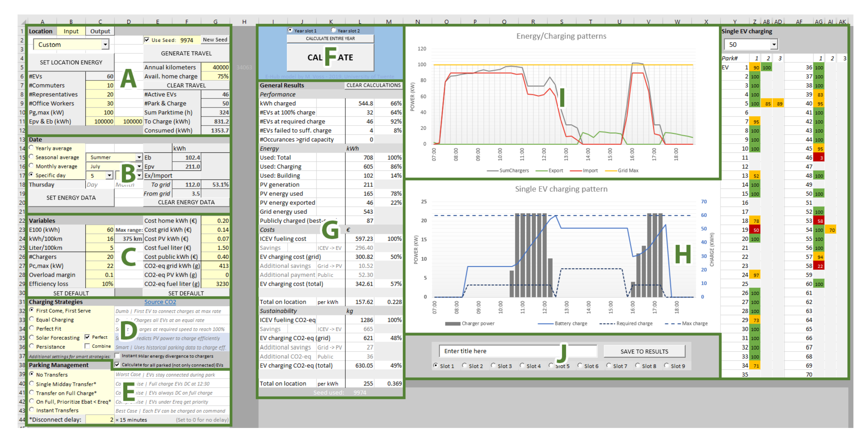Open the Source CO2 link
Image resolution: width=868 pixels, height=439 pixels.
tap(160, 302)
